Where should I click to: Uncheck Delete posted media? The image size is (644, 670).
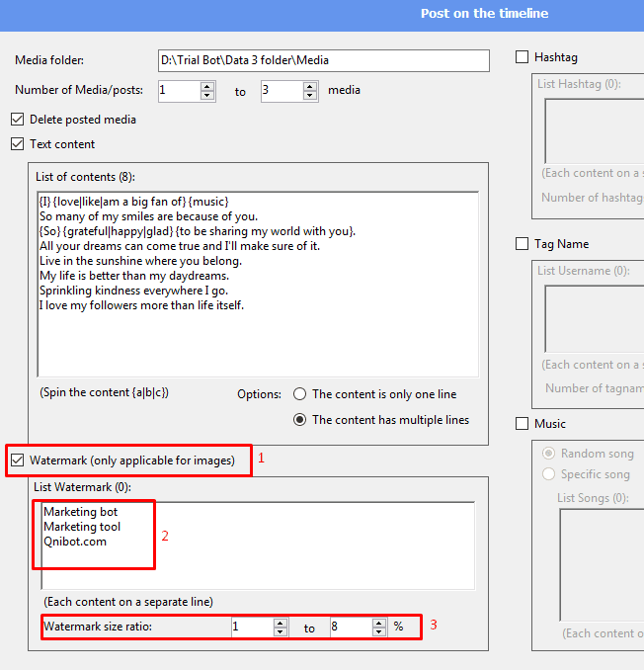[x=17, y=120]
